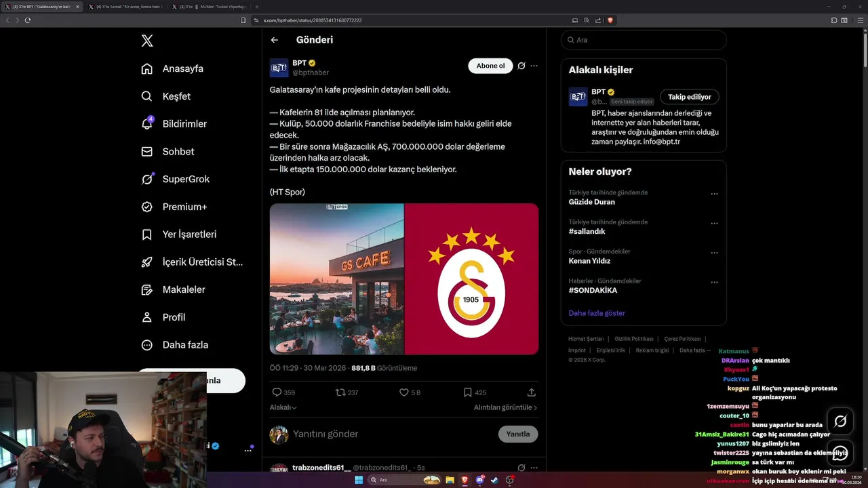Viewport: 868px width, 488px height.
Task: Go back with the Gönderi arrow
Action: [x=275, y=40]
